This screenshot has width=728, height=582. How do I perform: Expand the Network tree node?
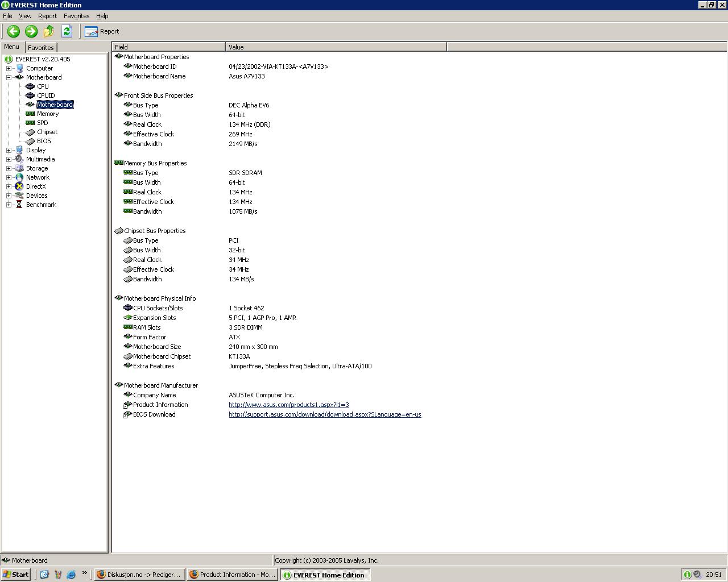point(9,177)
